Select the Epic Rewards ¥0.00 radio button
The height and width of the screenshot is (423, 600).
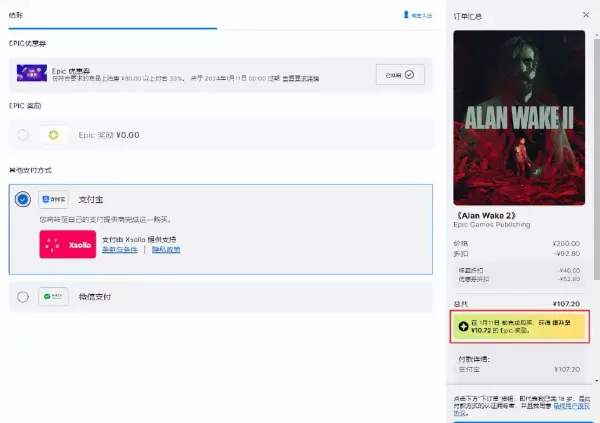(23, 135)
